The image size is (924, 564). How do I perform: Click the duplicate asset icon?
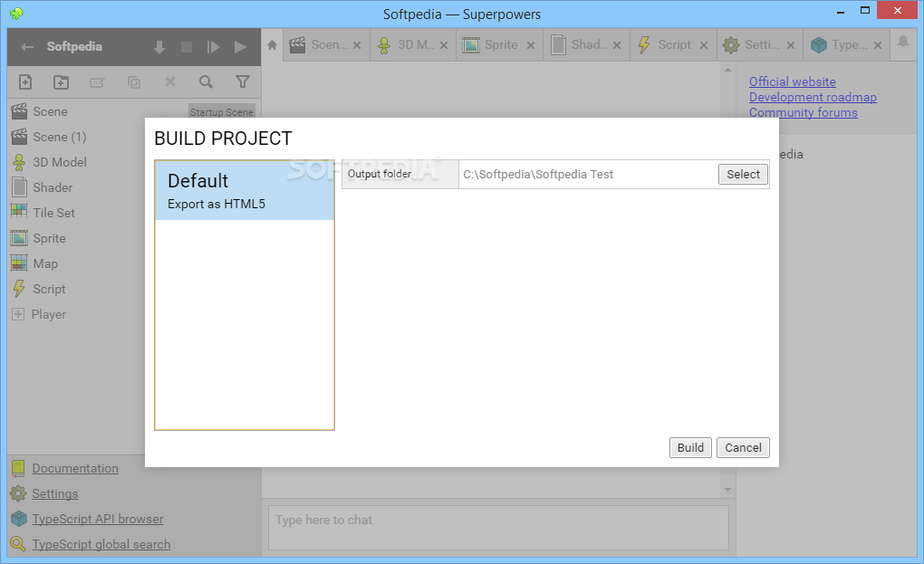pos(134,82)
